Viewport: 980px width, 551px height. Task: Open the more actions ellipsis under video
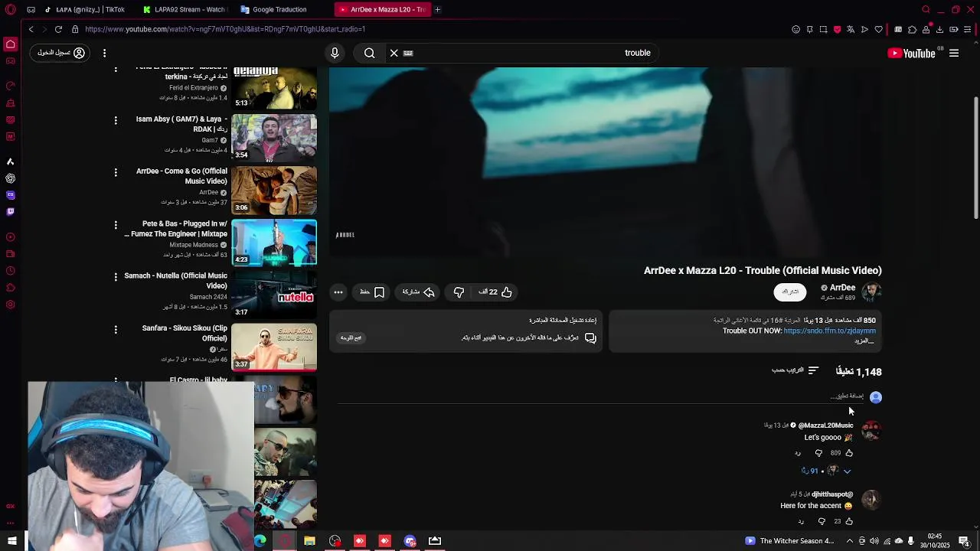pyautogui.click(x=338, y=292)
